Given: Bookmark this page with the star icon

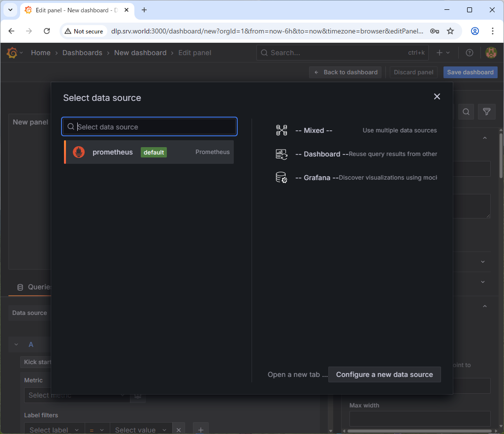Looking at the screenshot, I should pyautogui.click(x=450, y=31).
